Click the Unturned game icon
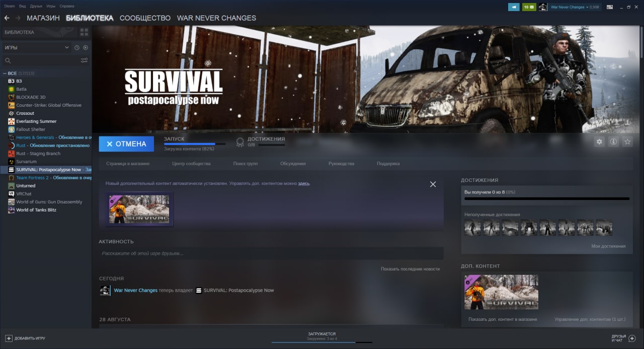The image size is (644, 349). (11, 186)
